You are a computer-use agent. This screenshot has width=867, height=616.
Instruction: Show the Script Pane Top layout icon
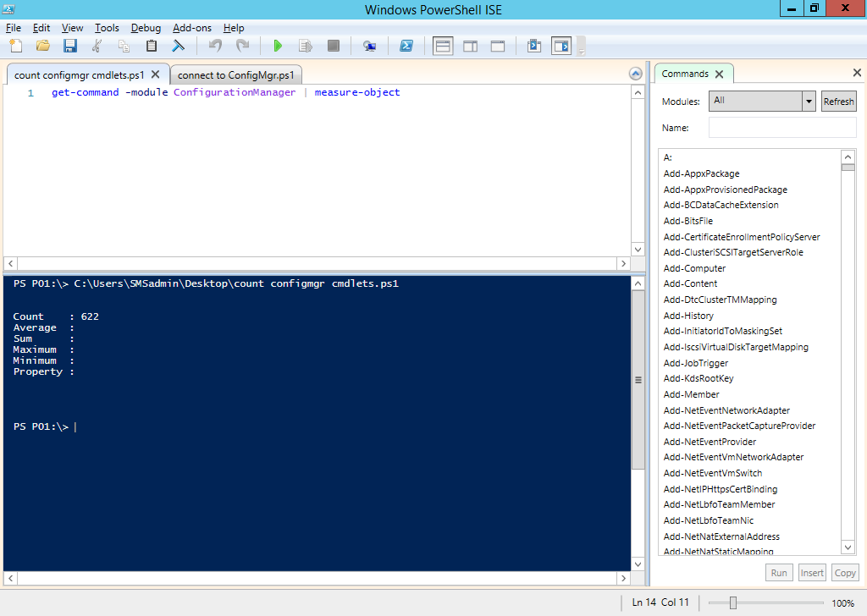[443, 46]
